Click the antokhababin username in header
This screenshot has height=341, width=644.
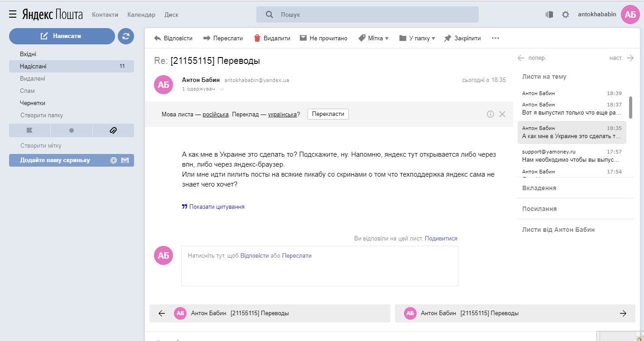[597, 14]
